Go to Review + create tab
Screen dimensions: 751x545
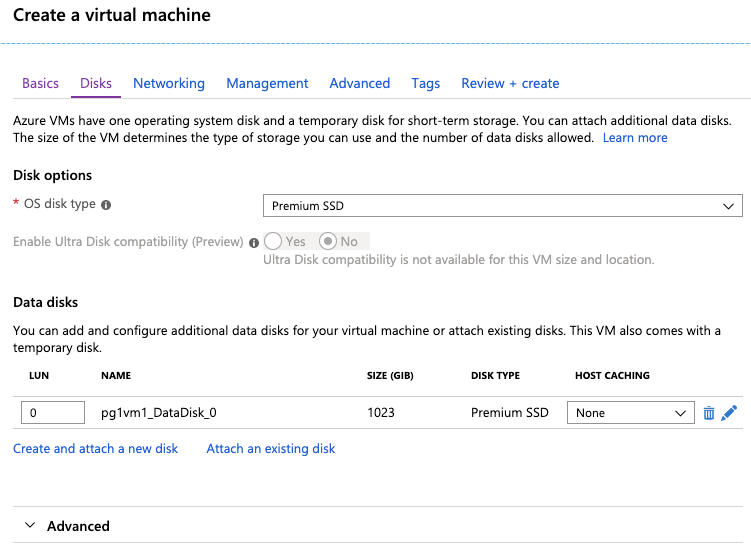[510, 83]
